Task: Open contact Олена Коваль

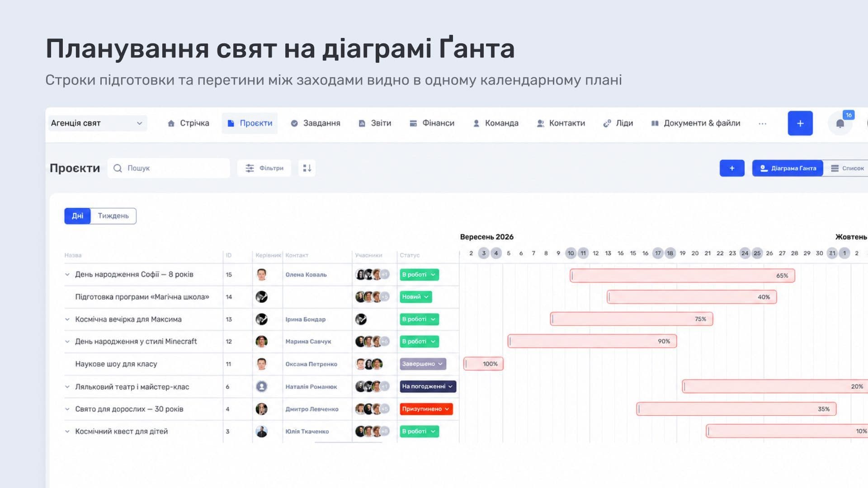Action: [306, 275]
